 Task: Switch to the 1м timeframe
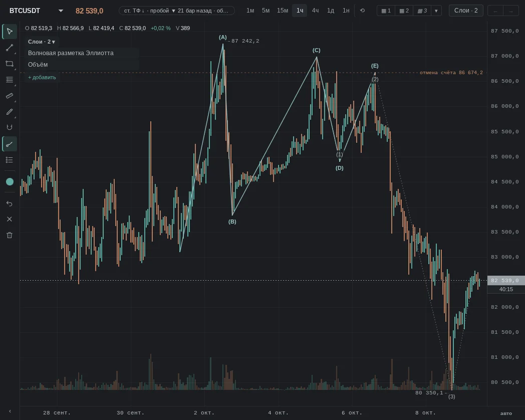click(x=250, y=11)
